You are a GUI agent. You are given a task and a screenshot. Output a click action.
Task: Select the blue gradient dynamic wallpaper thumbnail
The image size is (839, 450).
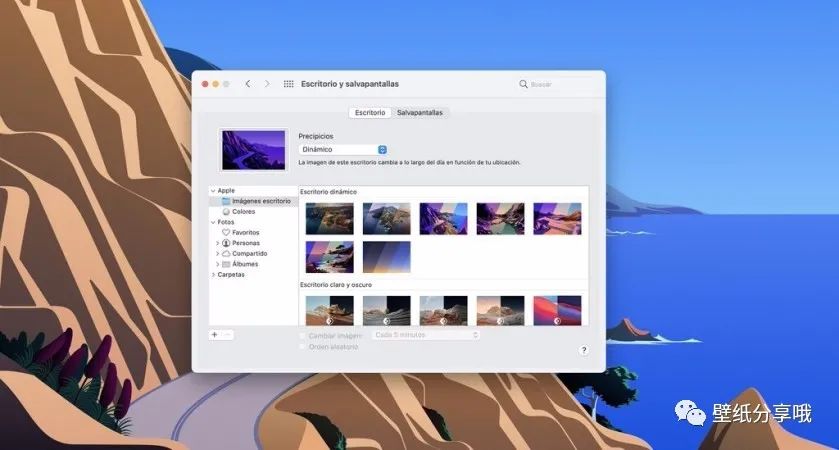tap(386, 256)
